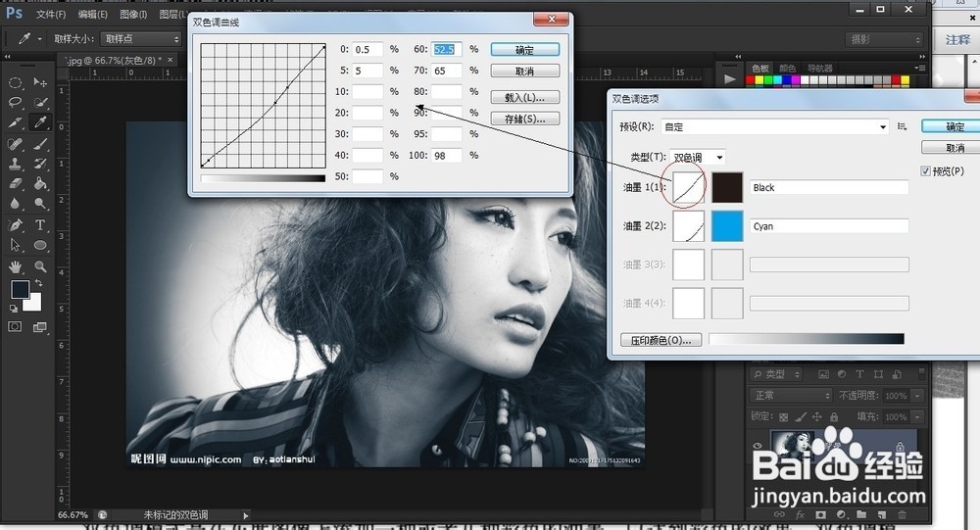
Task: Open sample size 取样点 dropdown
Action: coord(140,39)
